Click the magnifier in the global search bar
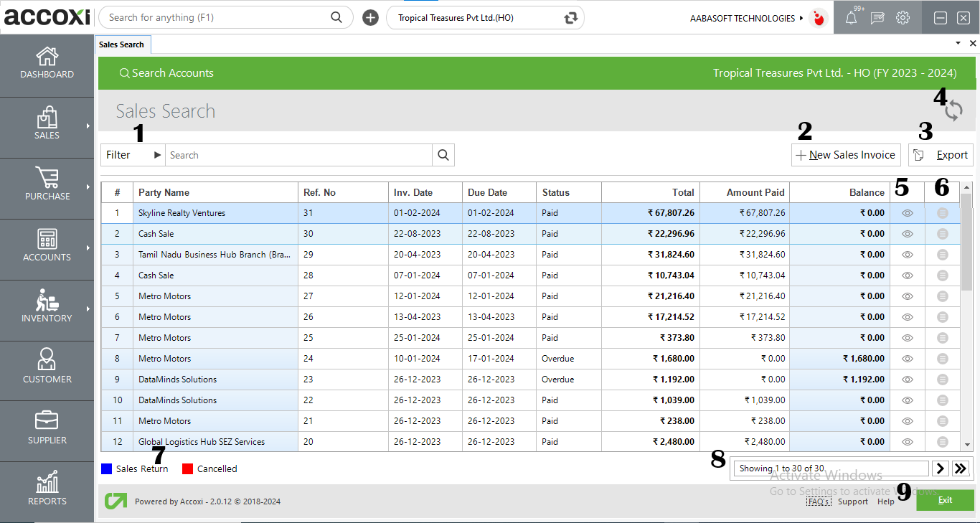980x523 pixels. click(336, 17)
